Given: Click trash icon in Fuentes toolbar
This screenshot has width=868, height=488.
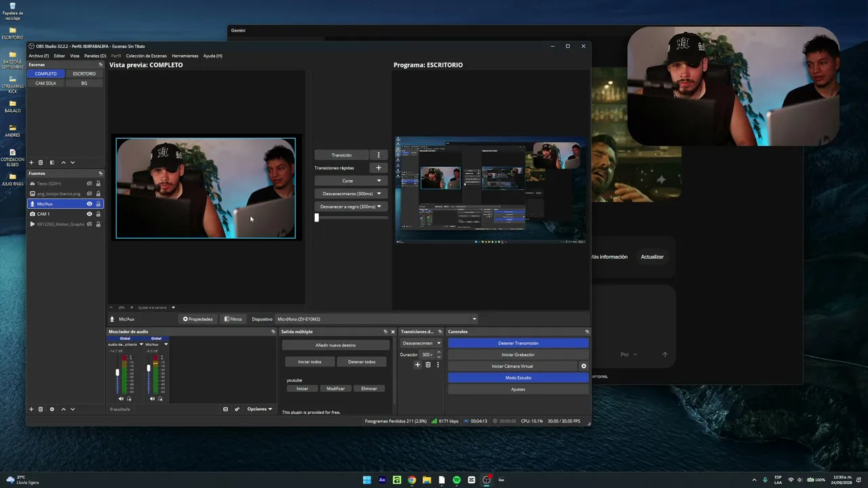Looking at the screenshot, I should pyautogui.click(x=41, y=409).
